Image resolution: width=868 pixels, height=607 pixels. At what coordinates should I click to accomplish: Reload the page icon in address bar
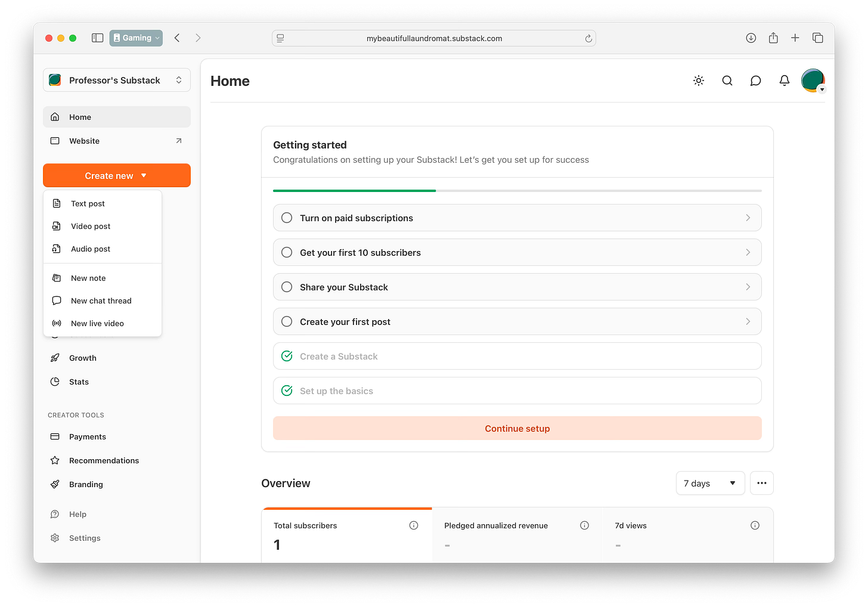tap(588, 38)
